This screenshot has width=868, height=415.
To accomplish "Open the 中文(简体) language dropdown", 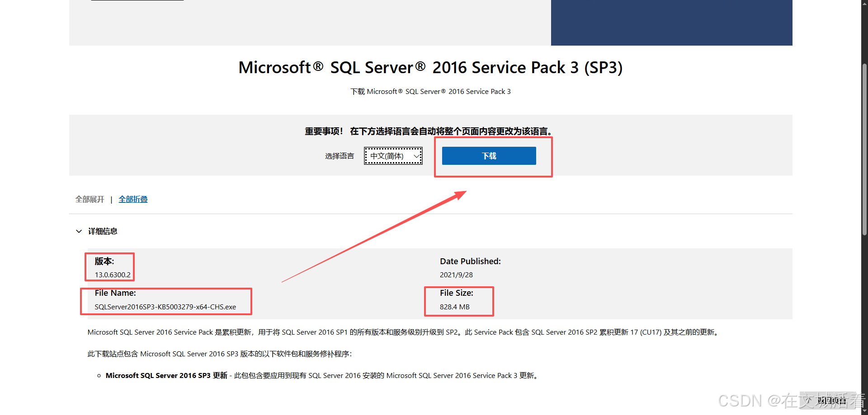I will [x=393, y=156].
